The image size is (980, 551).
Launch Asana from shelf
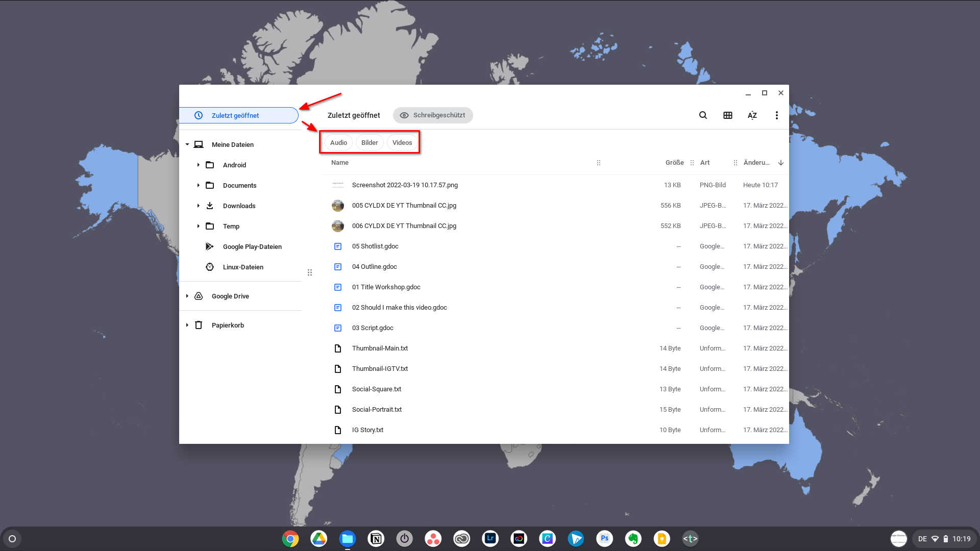point(433,539)
